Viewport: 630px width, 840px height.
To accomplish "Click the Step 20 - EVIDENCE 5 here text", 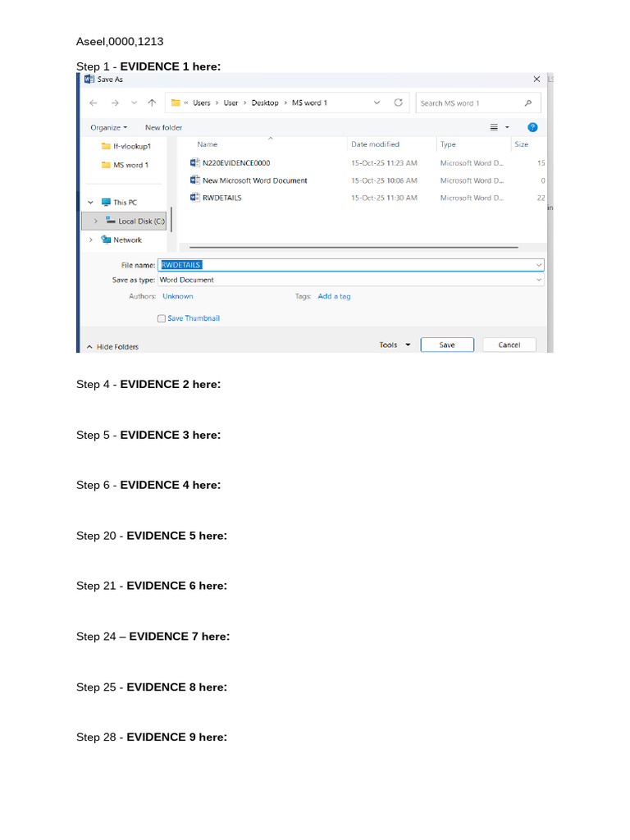I will click(152, 536).
